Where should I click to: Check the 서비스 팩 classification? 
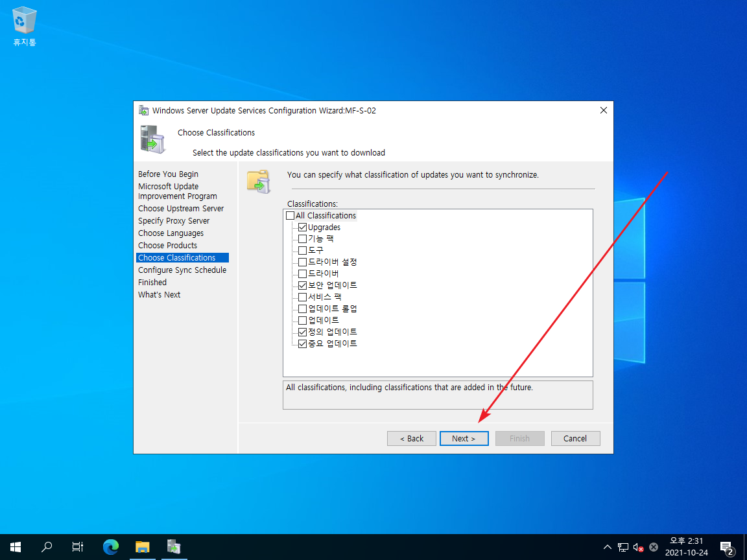(x=303, y=297)
